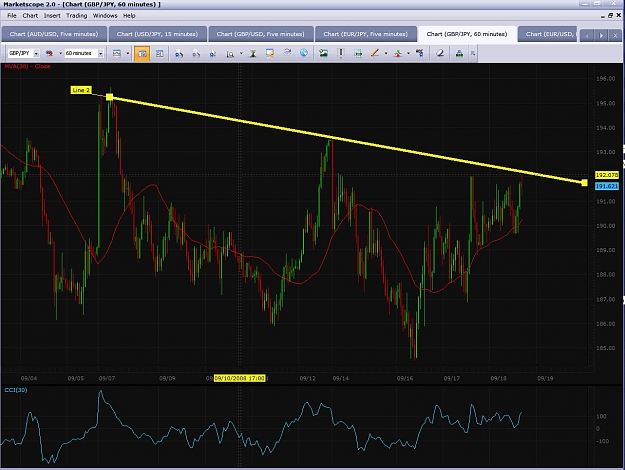Select the yellow Line 2 trendline

[347, 140]
